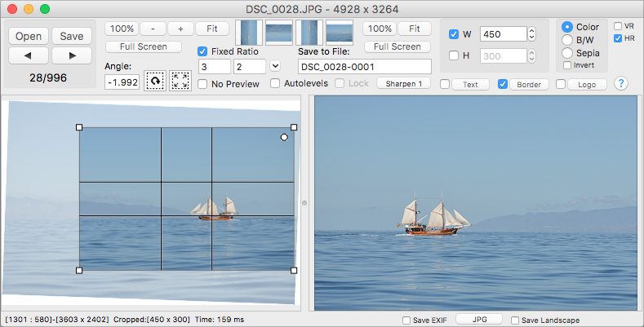Go to previous image arrow
644x327 pixels.
pos(29,55)
